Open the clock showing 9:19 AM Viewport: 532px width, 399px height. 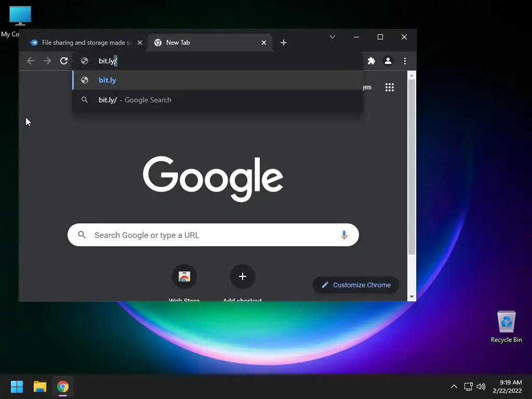coord(507,387)
